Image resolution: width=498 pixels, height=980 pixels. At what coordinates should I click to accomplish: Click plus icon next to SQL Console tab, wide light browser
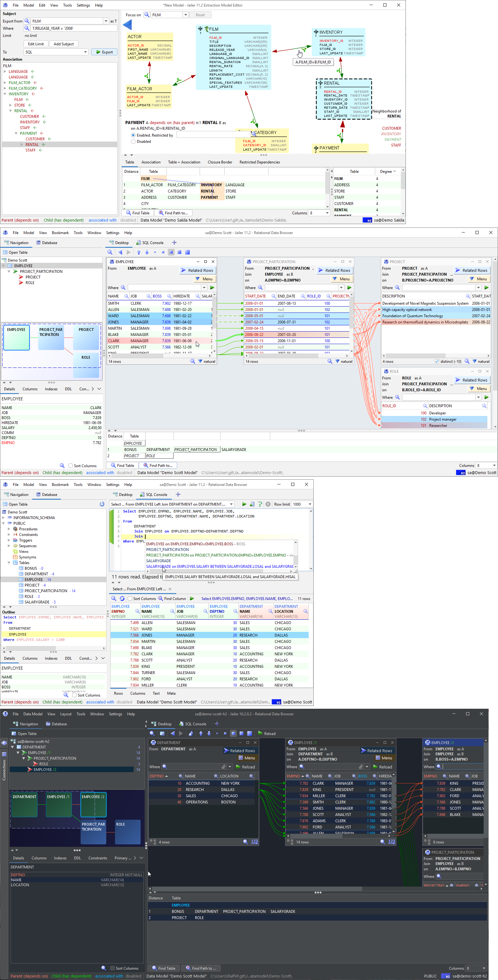[x=174, y=242]
